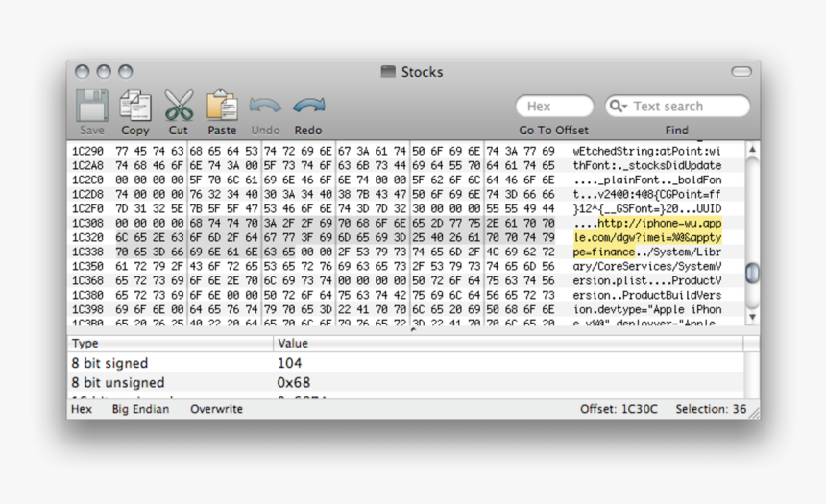The height and width of the screenshot is (504, 826).
Task: Click the pane splitter handle dot
Action: click(x=413, y=329)
